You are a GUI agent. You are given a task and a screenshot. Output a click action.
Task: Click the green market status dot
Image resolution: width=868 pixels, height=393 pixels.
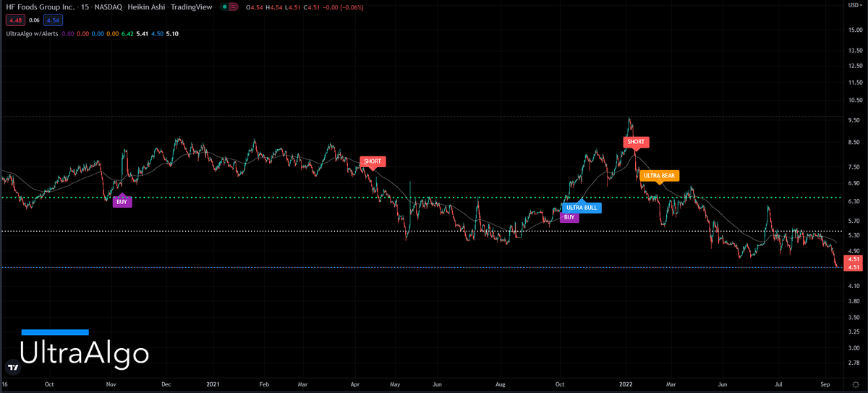coord(224,7)
